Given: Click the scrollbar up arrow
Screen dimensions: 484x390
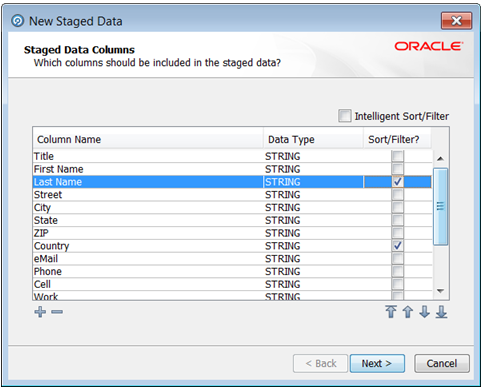Looking at the screenshot, I should point(440,159).
